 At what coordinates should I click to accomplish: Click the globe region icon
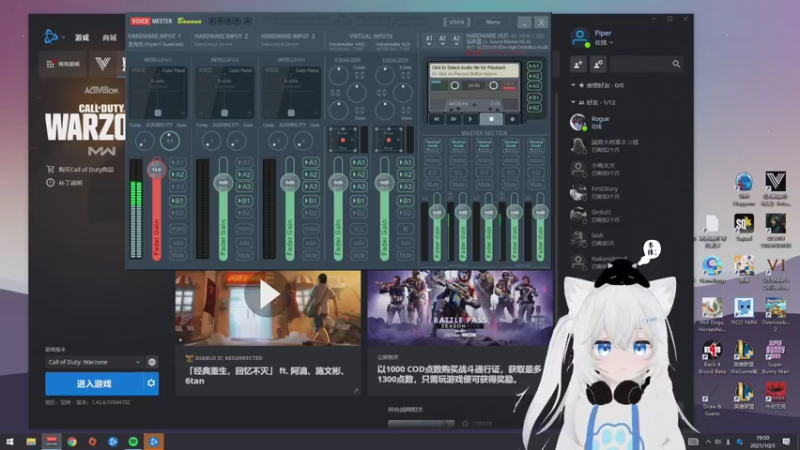pos(152,362)
